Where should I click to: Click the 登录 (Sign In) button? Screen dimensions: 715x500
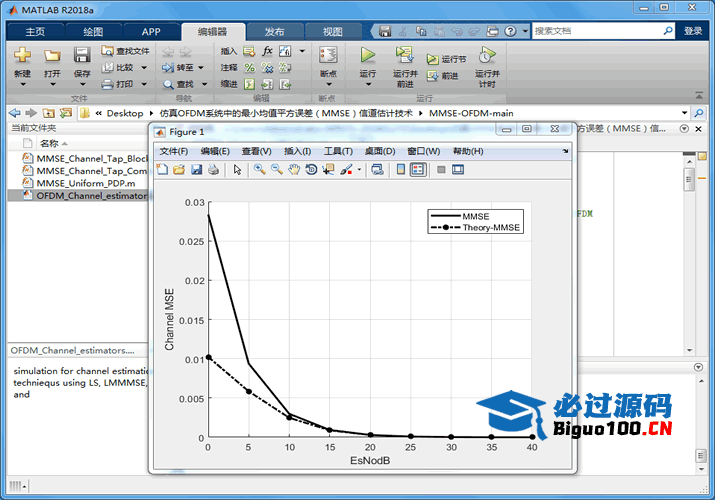[x=693, y=31]
